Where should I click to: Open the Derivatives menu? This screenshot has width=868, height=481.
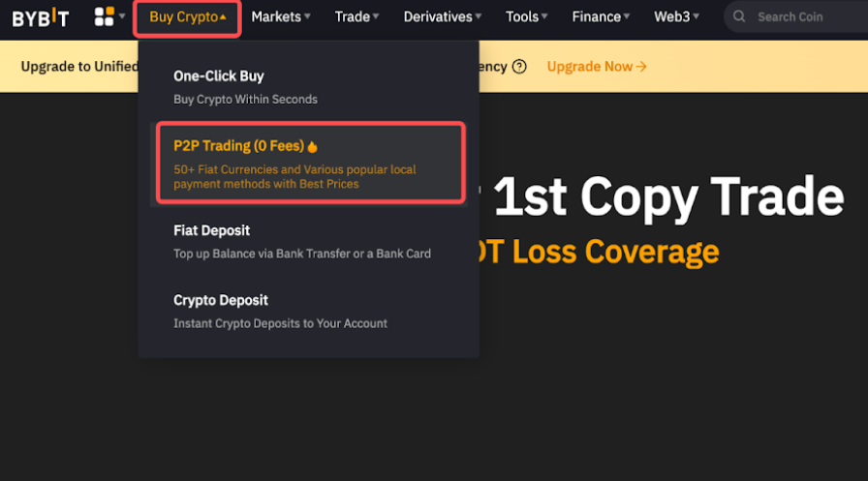(x=443, y=17)
